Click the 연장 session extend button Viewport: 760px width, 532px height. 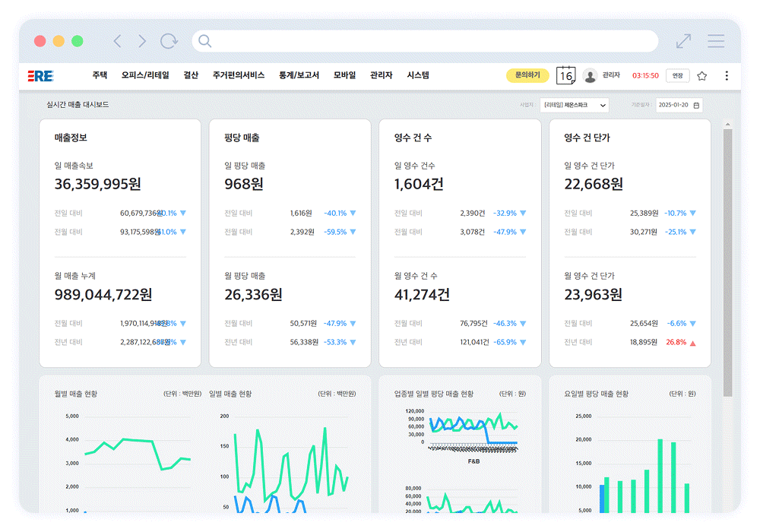[x=677, y=75]
